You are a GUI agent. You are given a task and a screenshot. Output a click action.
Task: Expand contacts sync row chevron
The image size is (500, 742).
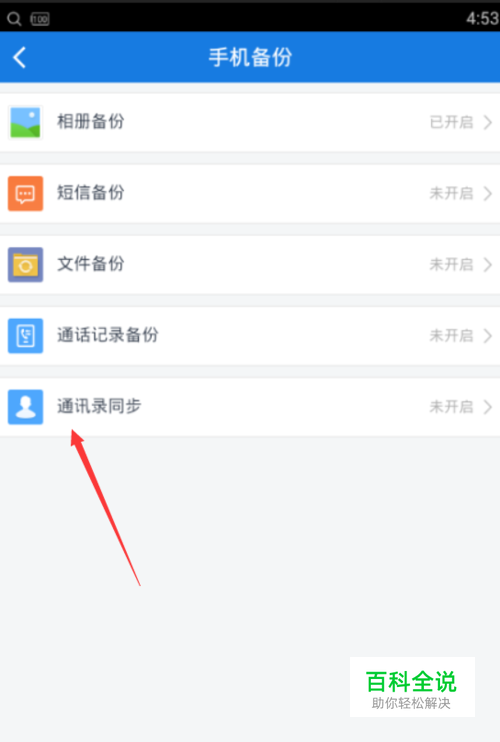point(488,406)
